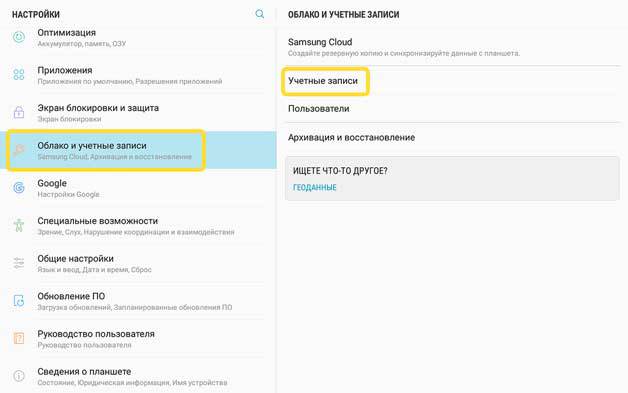628x393 pixels.
Task: Select Общие настройки menu item text
Action: (x=76, y=259)
